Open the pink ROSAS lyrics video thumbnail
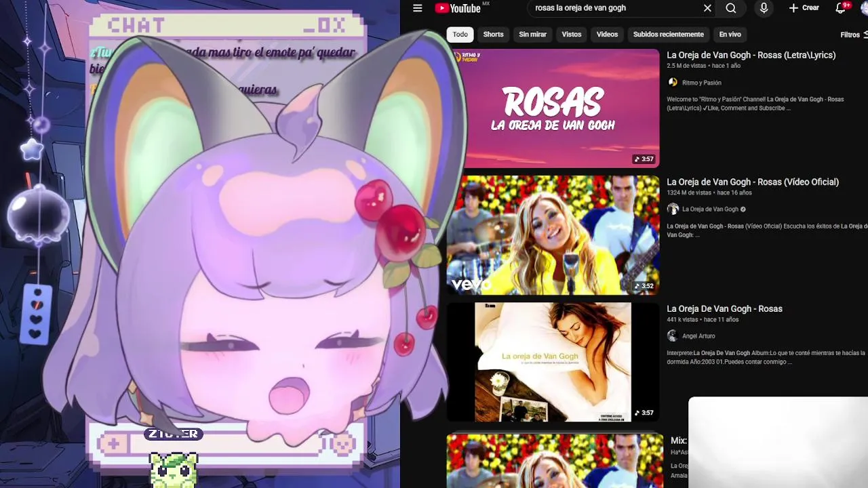This screenshot has width=868, height=488. [553, 108]
